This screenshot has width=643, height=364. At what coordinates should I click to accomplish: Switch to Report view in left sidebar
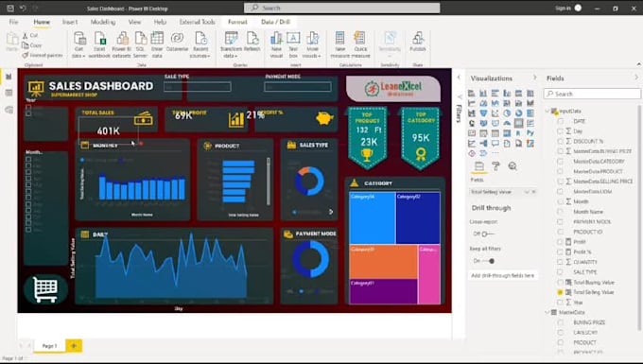coord(9,77)
